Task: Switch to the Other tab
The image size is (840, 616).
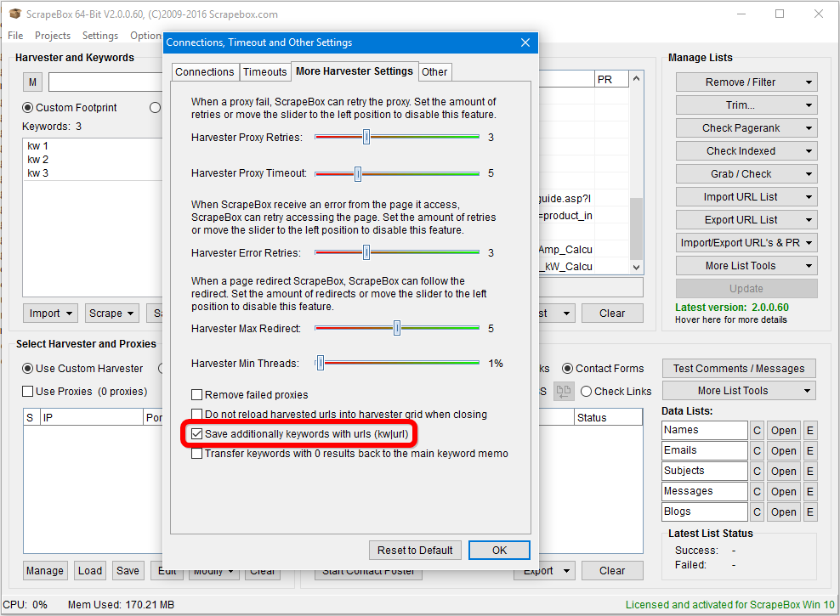Action: pos(434,72)
